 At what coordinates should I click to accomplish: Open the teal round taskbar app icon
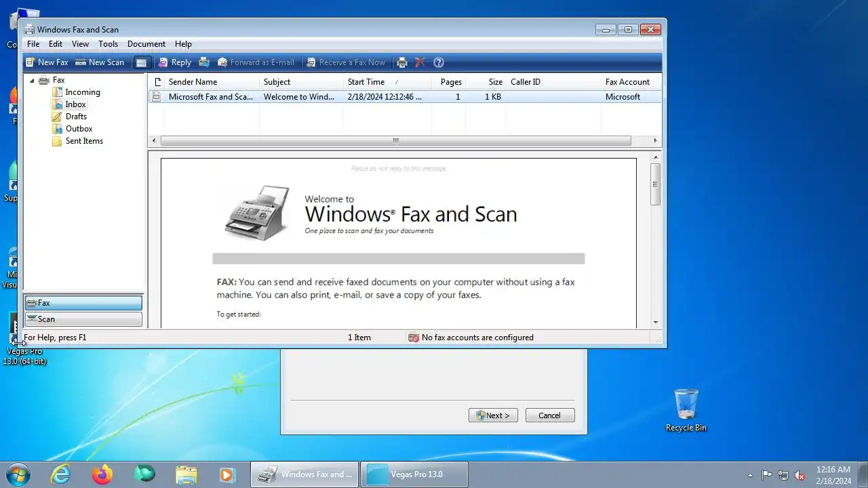tap(144, 474)
